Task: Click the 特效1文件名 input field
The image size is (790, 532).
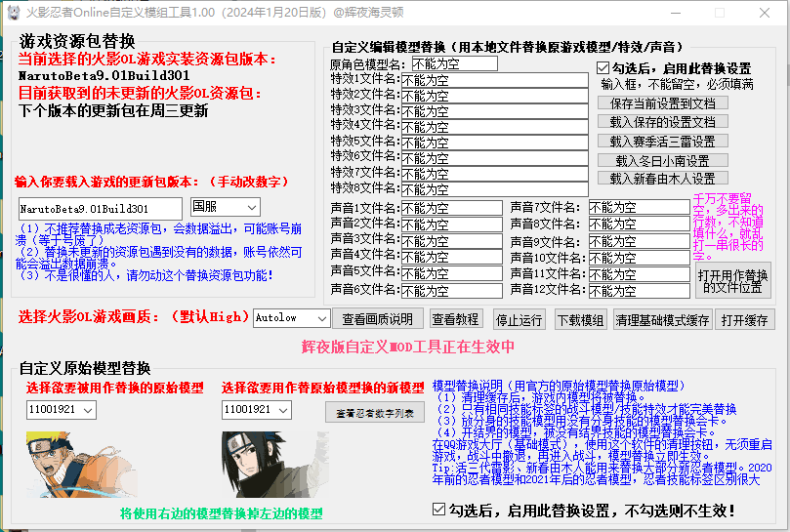Action: point(495,80)
